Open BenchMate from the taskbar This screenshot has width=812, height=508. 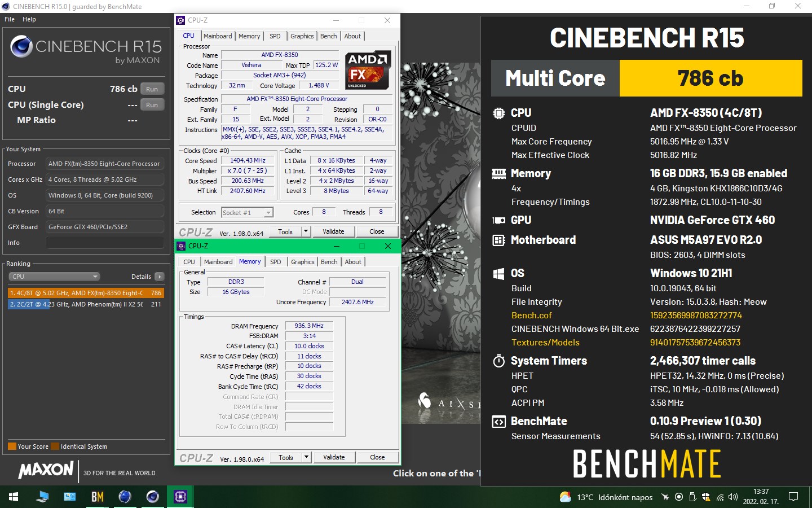[98, 497]
